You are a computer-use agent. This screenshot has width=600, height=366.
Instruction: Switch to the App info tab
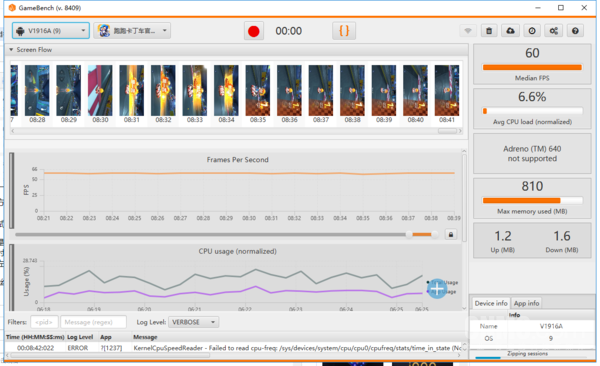pos(526,303)
